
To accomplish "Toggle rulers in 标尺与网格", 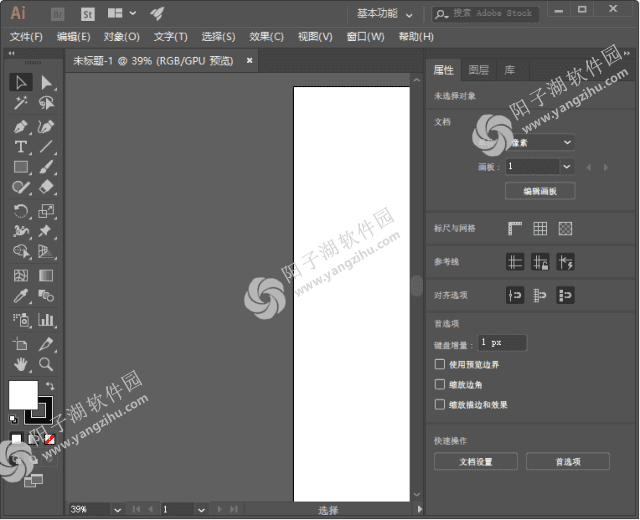I will 515,229.
